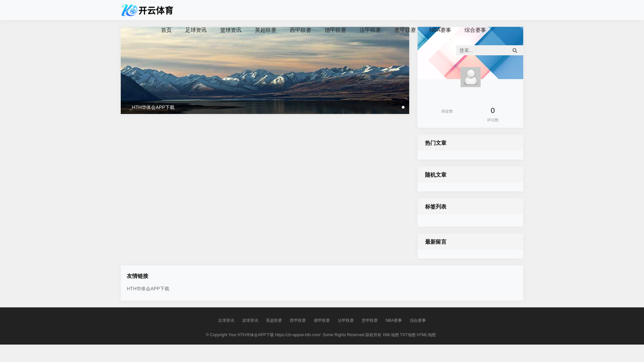
Task: Click the mountain lake banner image
Action: click(x=265, y=70)
